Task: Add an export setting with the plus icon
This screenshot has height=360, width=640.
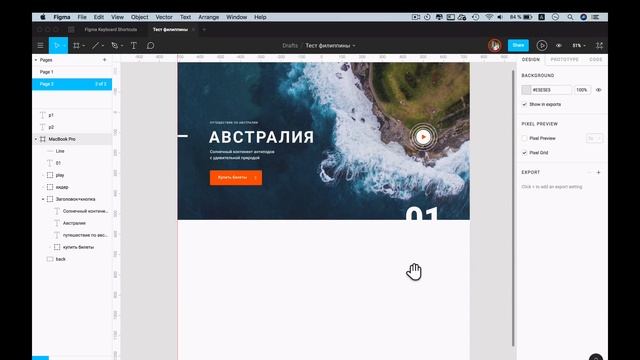Action: pos(598,172)
